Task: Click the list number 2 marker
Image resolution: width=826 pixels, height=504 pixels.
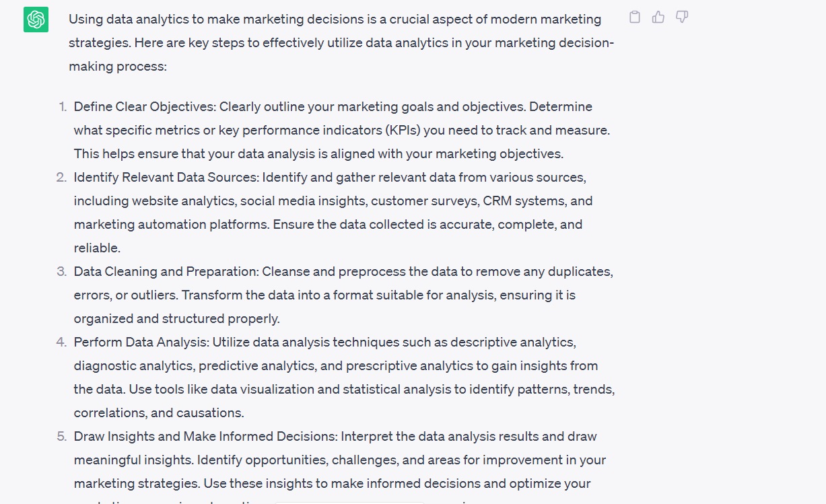Action: click(x=61, y=178)
